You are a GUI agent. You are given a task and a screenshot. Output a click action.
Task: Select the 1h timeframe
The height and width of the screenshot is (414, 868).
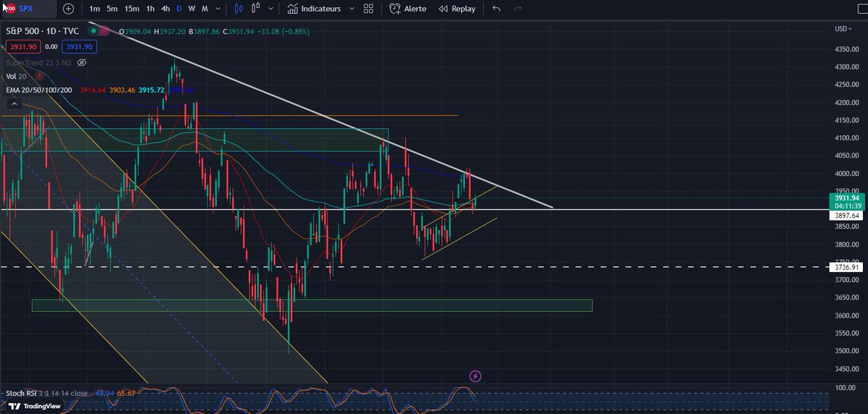(150, 9)
